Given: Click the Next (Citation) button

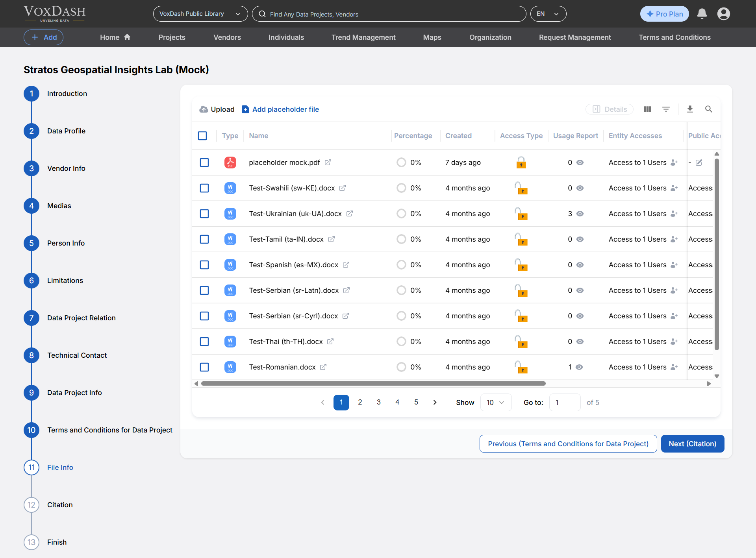Looking at the screenshot, I should click(692, 443).
